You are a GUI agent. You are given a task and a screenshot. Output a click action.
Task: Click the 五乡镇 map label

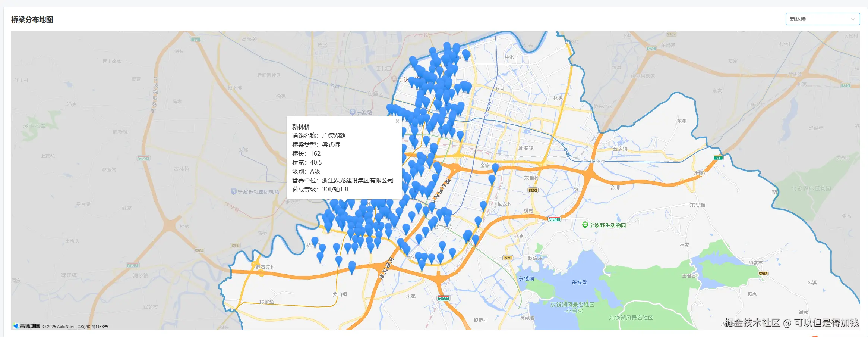coord(620,149)
